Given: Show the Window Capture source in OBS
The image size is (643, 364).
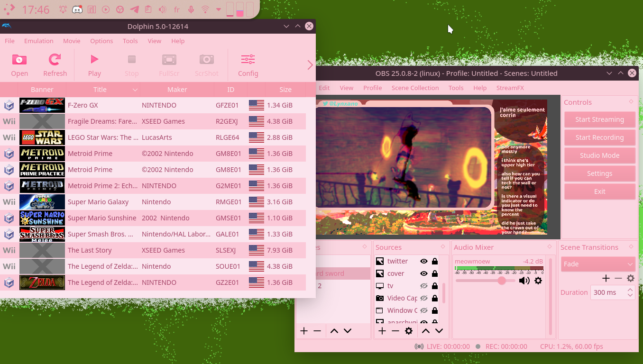Looking at the screenshot, I should (424, 310).
